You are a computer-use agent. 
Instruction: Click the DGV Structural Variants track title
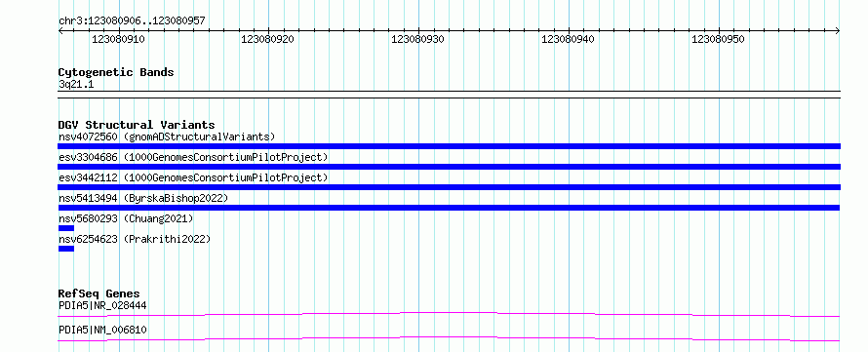click(x=137, y=125)
